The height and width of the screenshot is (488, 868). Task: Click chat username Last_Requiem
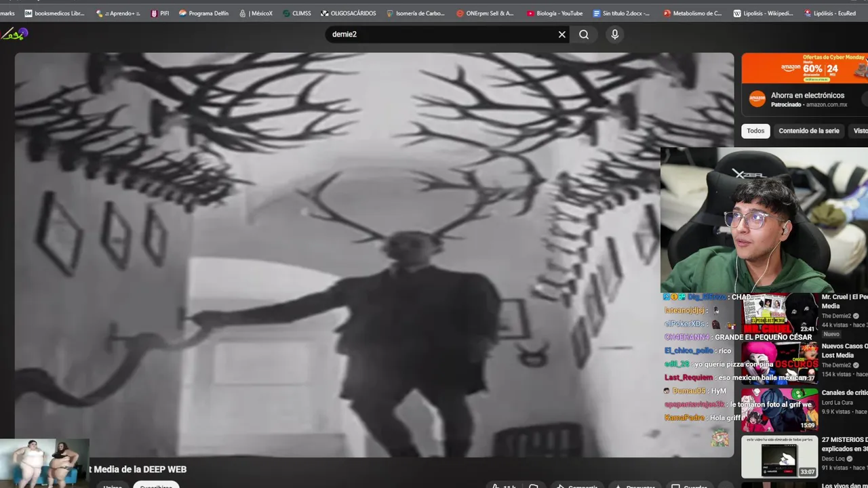click(x=688, y=378)
